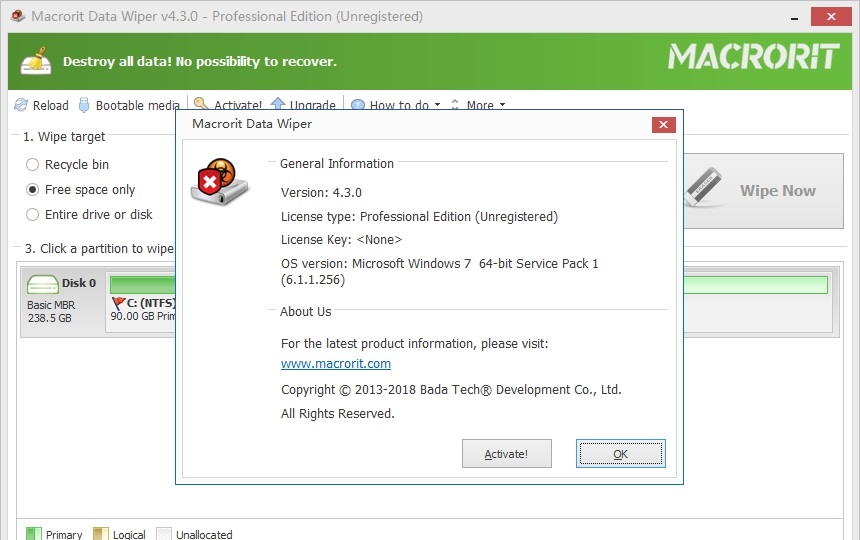The image size is (860, 540).
Task: Click the License type line
Action: click(420, 217)
